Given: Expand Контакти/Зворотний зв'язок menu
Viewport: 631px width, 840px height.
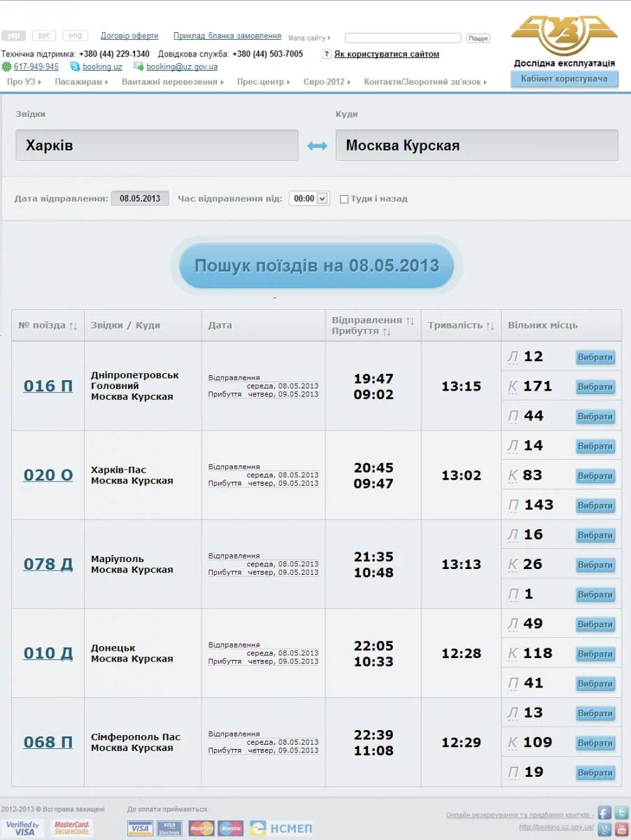Looking at the screenshot, I should (x=426, y=82).
